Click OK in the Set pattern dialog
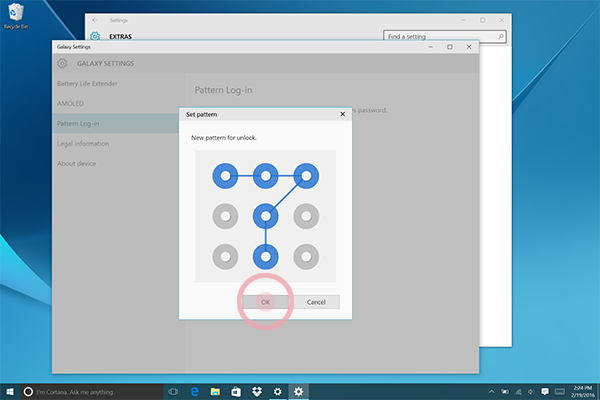The height and width of the screenshot is (400, 600). pyautogui.click(x=266, y=302)
